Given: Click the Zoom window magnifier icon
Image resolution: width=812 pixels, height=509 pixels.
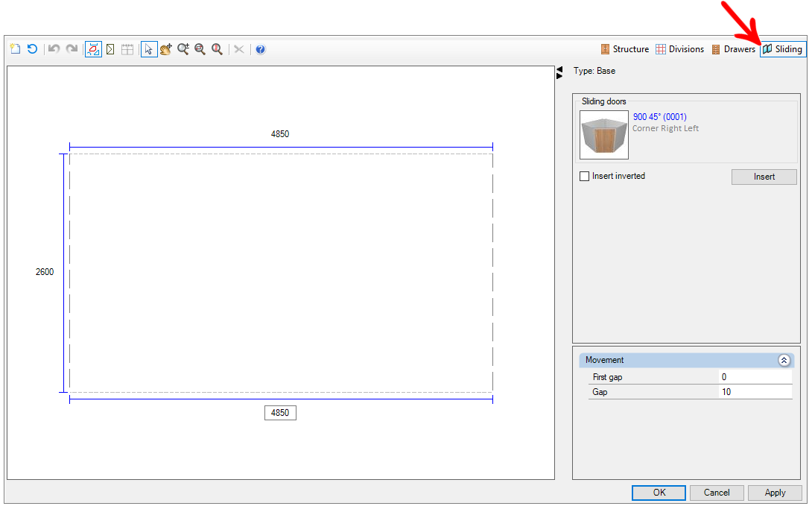Looking at the screenshot, I should point(200,49).
